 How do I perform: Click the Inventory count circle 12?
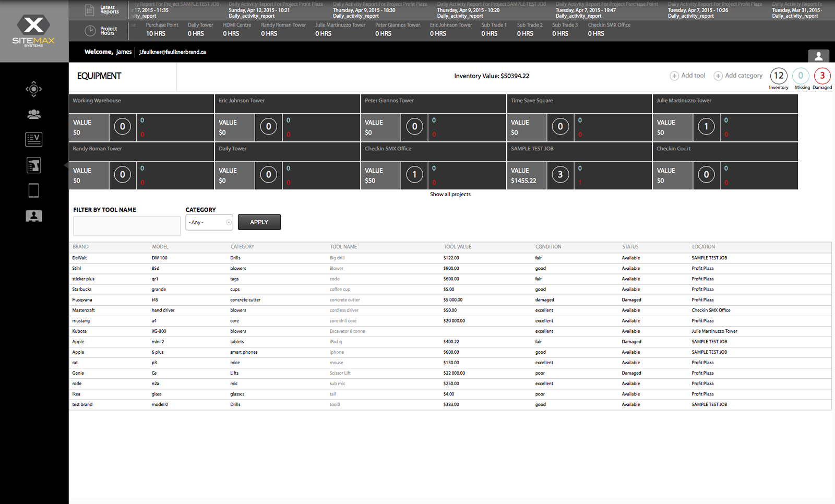pyautogui.click(x=779, y=76)
